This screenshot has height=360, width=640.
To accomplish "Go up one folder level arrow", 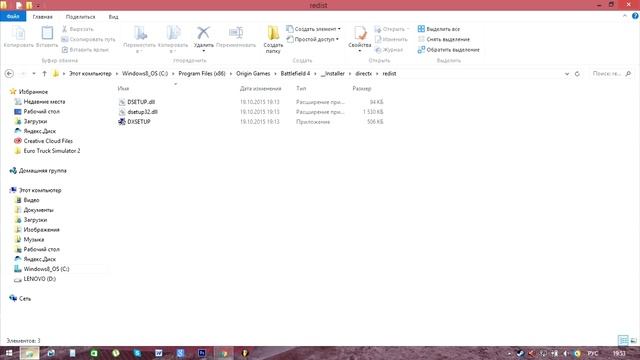I will click(44, 73).
